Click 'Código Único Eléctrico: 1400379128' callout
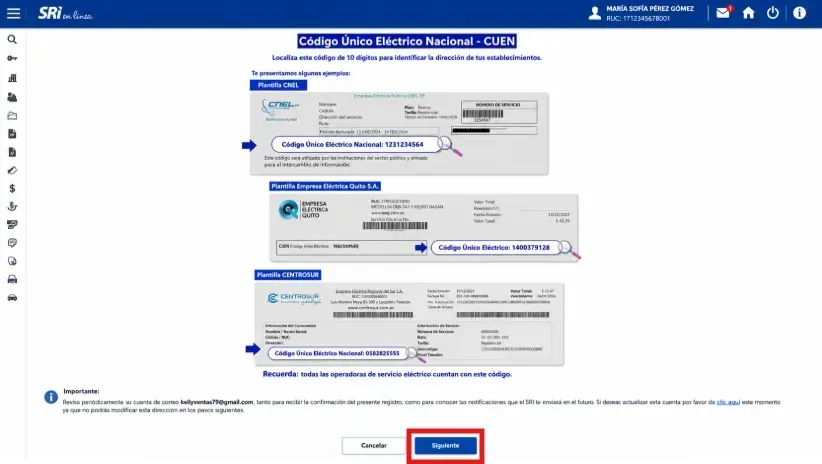Screen dimensions: 822x464 point(495,247)
